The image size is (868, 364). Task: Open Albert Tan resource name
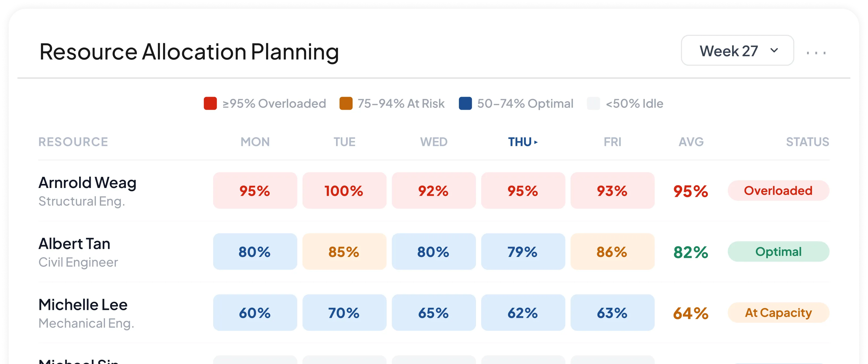(x=74, y=243)
